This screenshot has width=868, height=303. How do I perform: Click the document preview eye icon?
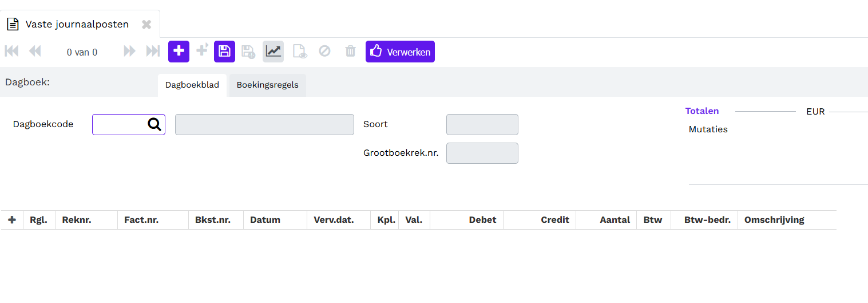pyautogui.click(x=300, y=52)
